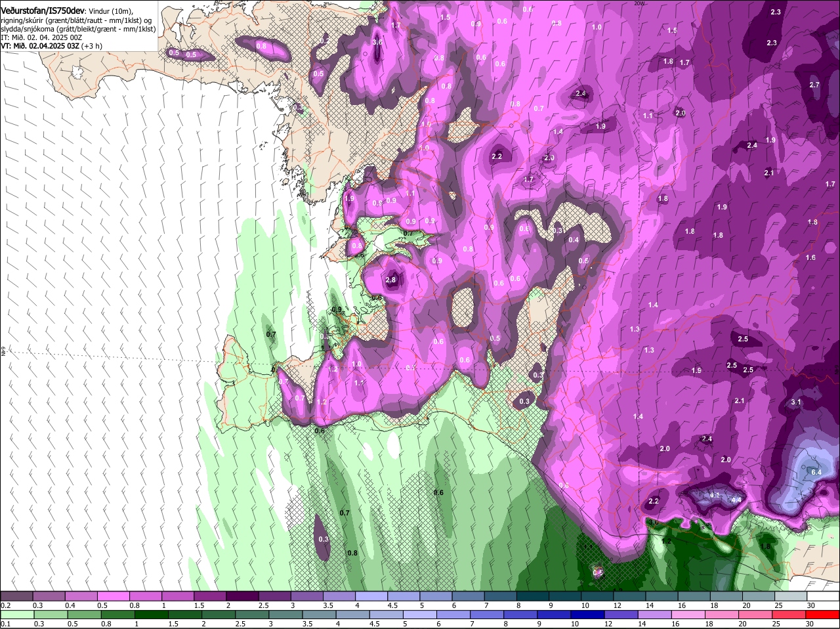
Task: Click the 'VT: Mið. 02.04.2025 03Z (+3 h)' line
Action: coord(51,46)
